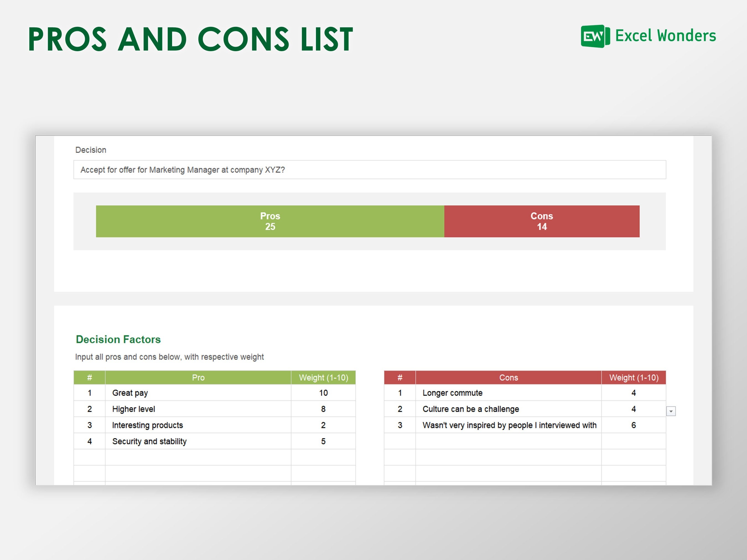Click the first empty Pro cell below Security and stability

[198, 457]
